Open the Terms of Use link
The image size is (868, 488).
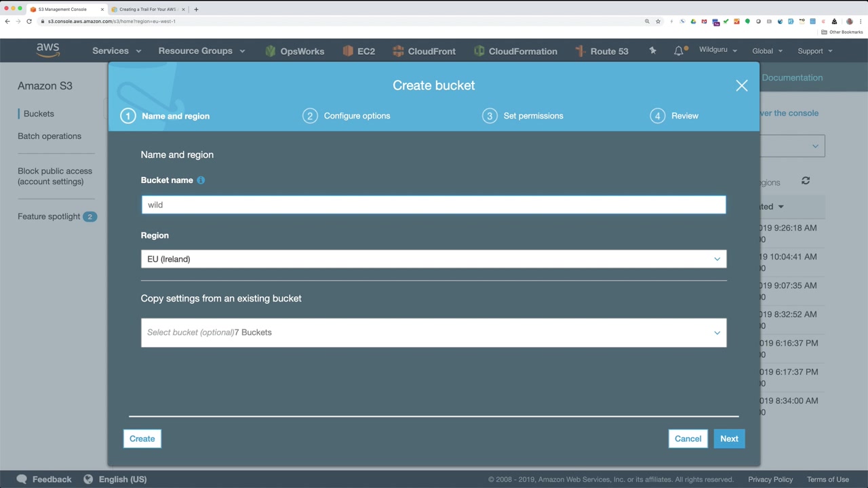pyautogui.click(x=828, y=479)
